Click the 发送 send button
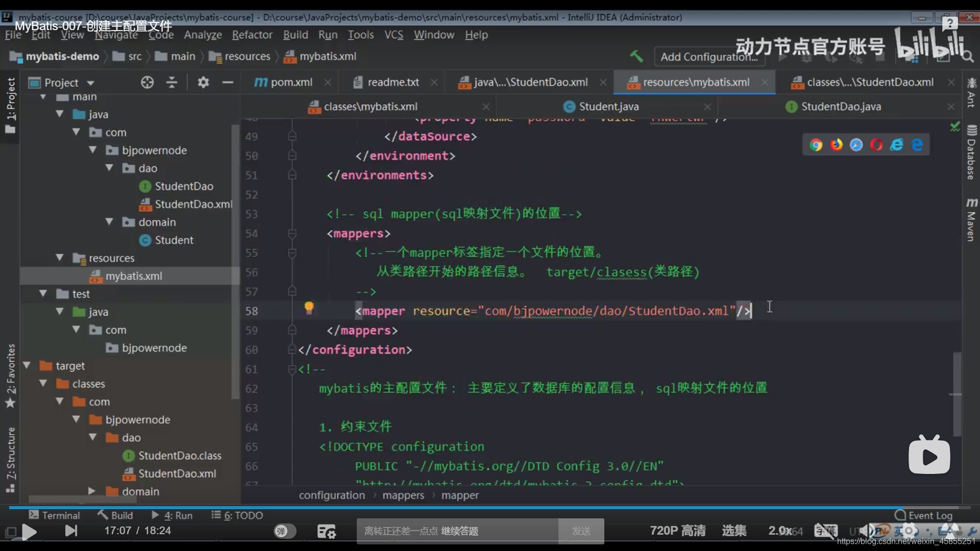Image resolution: width=980 pixels, height=551 pixels. [581, 531]
